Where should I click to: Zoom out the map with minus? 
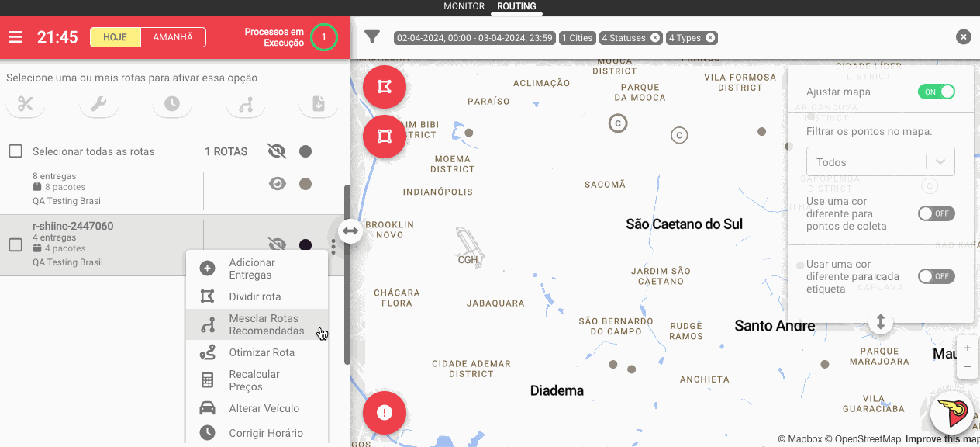pyautogui.click(x=967, y=367)
